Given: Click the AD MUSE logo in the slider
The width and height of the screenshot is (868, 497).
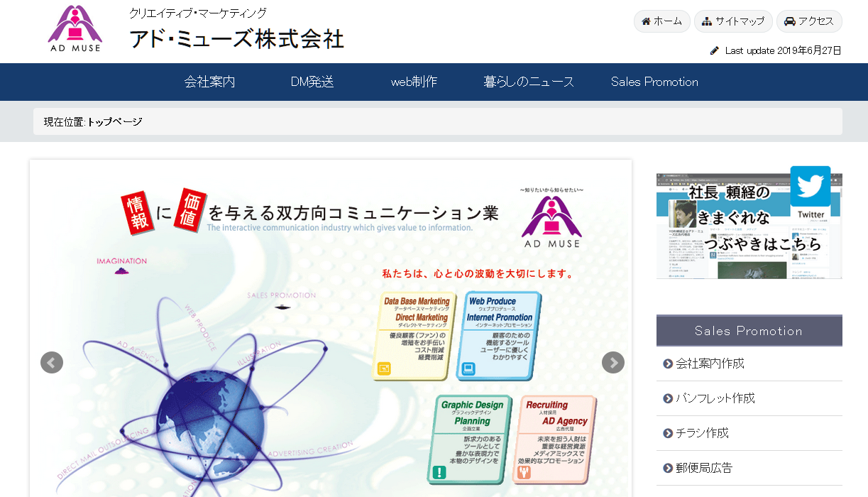Looking at the screenshot, I should (x=551, y=222).
